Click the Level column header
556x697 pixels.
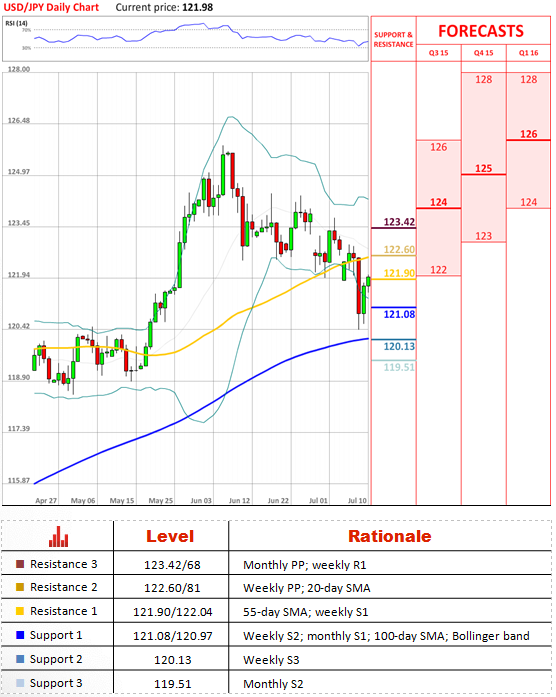170,536
